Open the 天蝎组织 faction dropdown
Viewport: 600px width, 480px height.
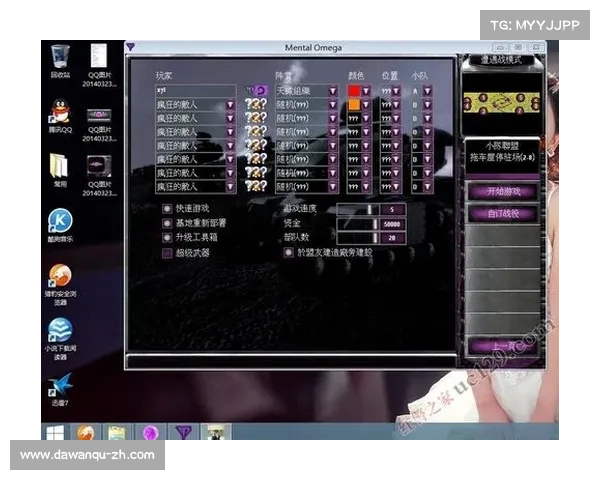(x=333, y=91)
